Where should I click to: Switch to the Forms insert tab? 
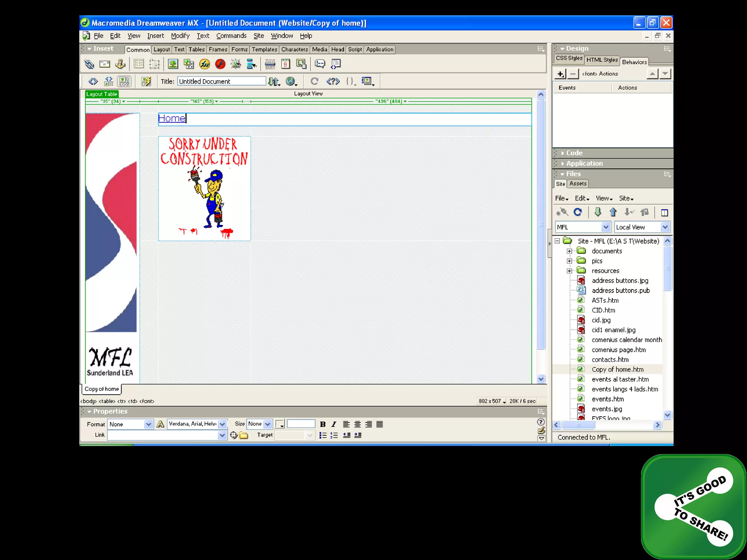(x=239, y=50)
